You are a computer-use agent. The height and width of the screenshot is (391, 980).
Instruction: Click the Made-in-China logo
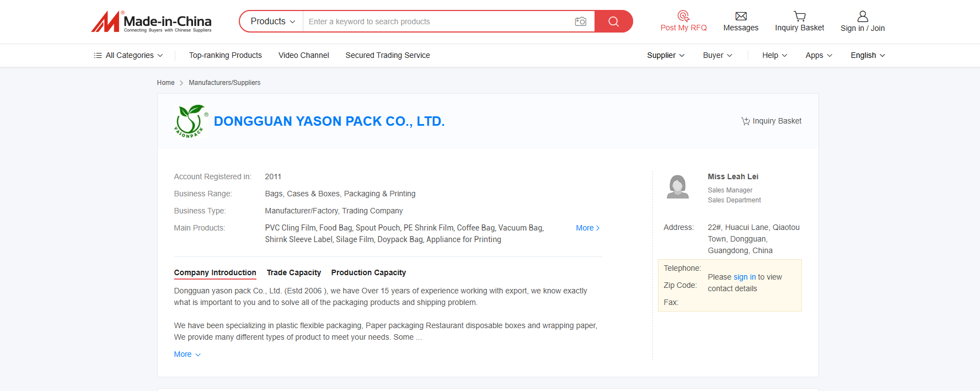click(151, 22)
